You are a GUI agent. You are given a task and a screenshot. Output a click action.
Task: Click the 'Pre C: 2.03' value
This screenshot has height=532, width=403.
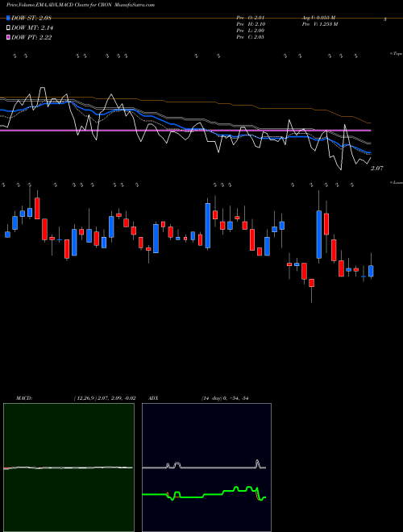click(251, 37)
